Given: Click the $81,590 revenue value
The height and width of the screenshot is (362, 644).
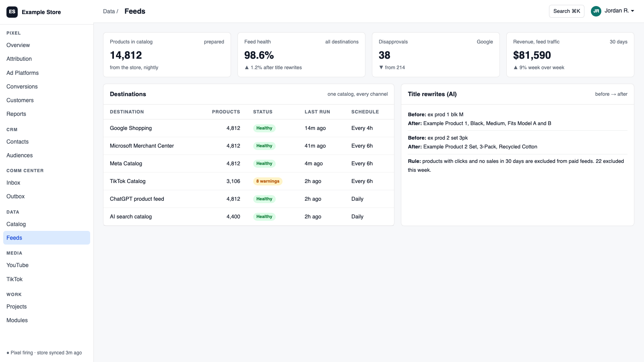Looking at the screenshot, I should pyautogui.click(x=532, y=55).
